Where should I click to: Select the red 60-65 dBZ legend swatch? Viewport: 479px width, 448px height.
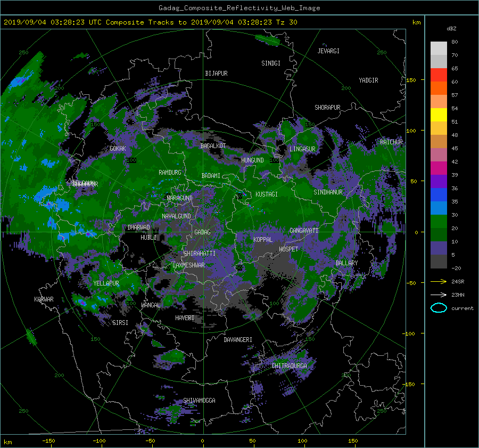439,75
